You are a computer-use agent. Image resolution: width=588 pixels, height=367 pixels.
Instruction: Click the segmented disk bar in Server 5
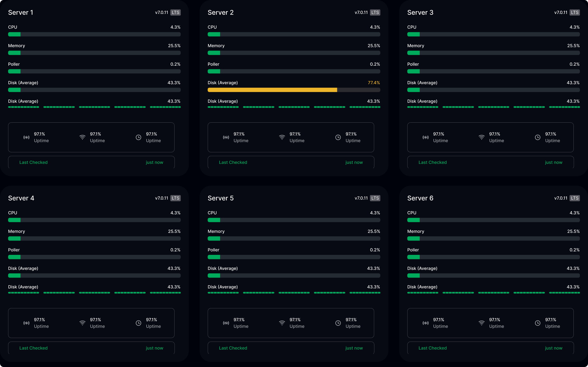pos(294,293)
